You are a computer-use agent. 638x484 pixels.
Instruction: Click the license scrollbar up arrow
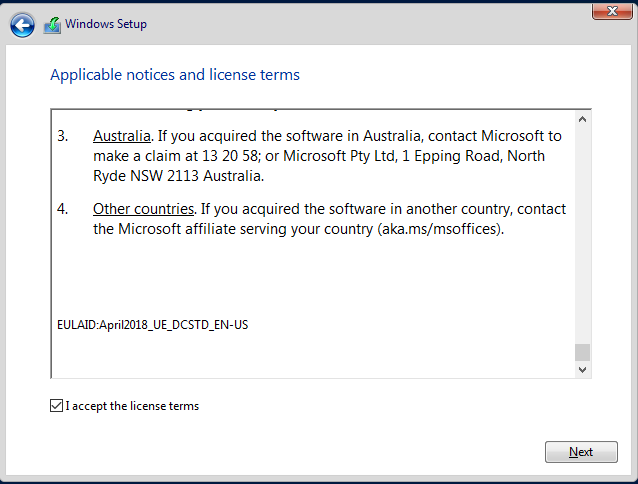(582, 119)
